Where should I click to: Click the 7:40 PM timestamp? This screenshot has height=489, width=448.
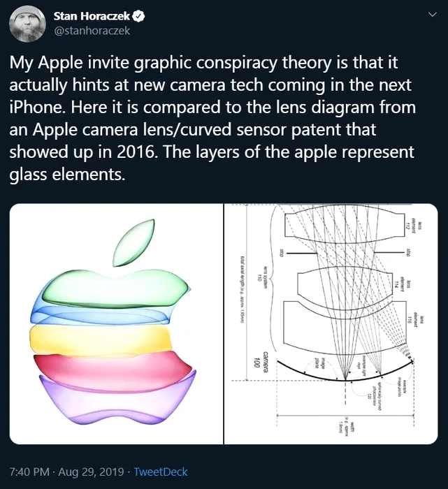[30, 472]
